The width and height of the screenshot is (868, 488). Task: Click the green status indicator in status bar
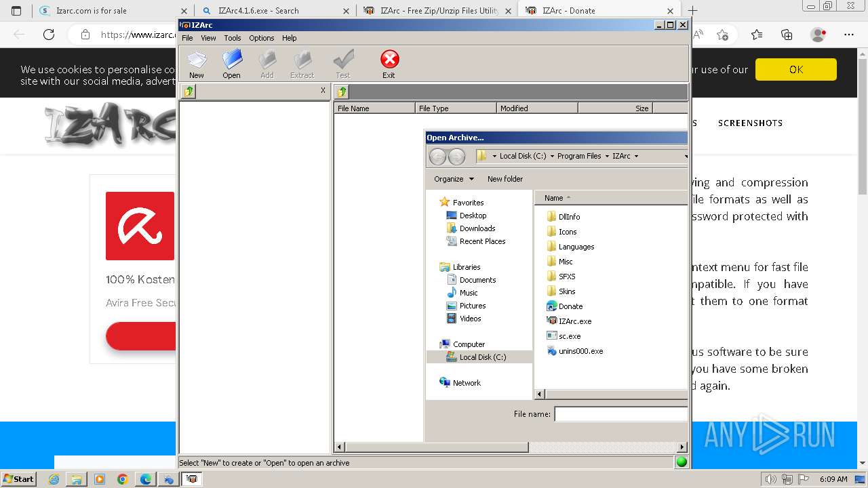[682, 462]
